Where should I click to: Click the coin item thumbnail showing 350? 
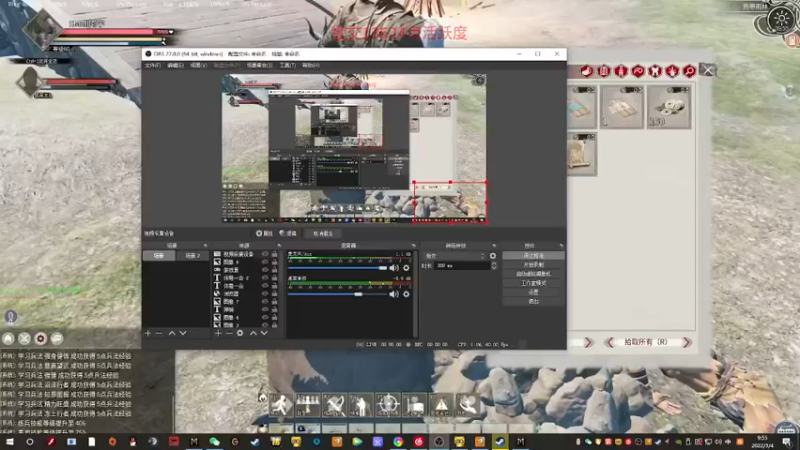point(669,107)
